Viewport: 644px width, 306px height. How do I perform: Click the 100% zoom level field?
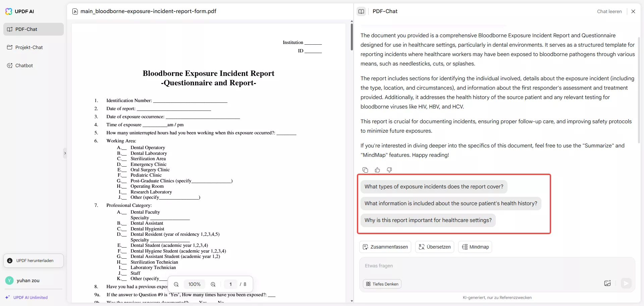[195, 285]
